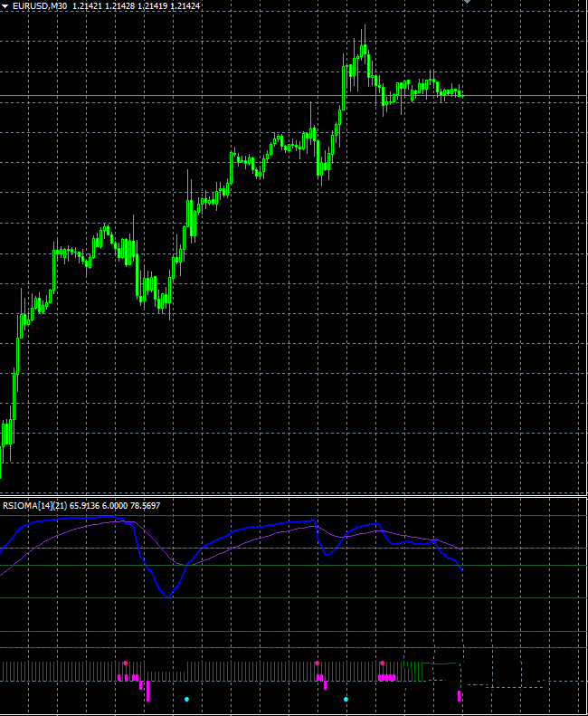Open the dropdown triangle beside EURUSD,M30
The width and height of the screenshot is (588, 716).
tap(5, 6)
